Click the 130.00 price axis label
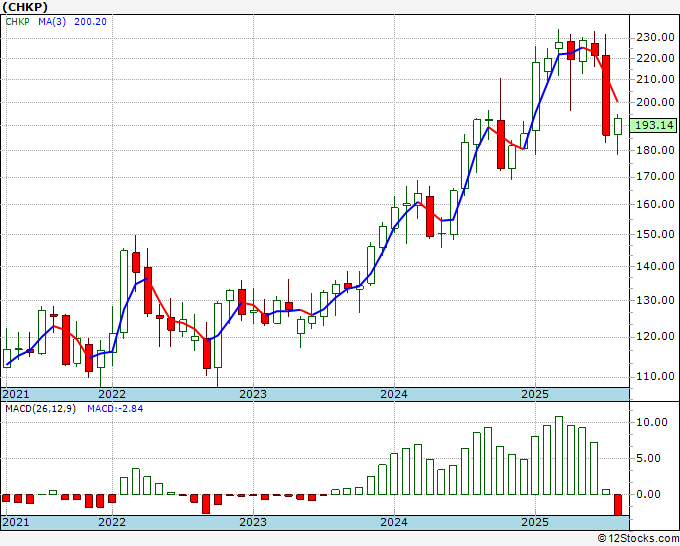 coord(655,300)
